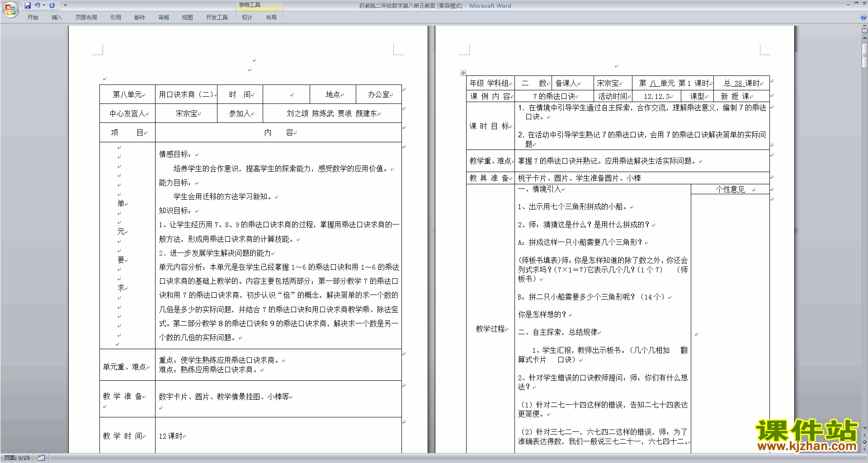Screen dimensions: 868x463
Task: Click the 7的乘法口诀 cell
Action: click(554, 96)
